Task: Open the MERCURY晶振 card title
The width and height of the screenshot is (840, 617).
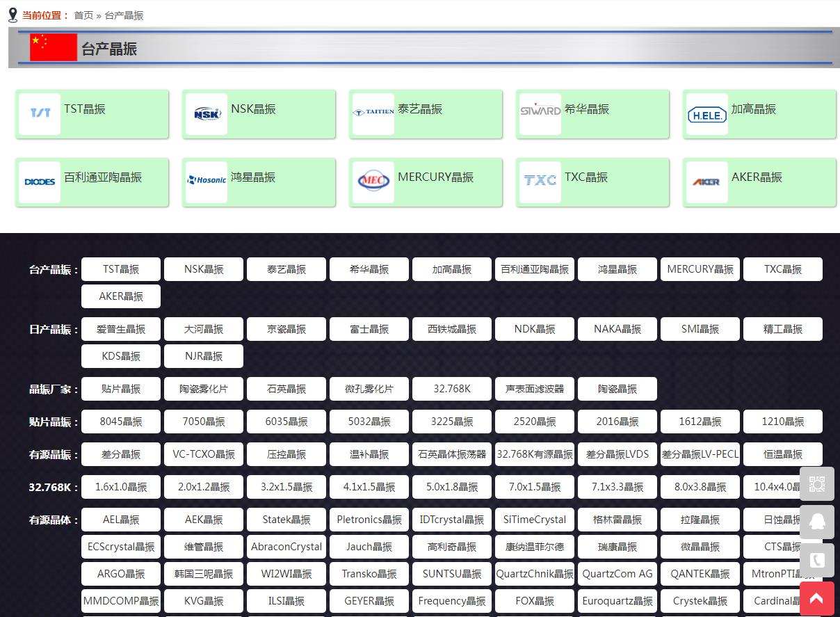Action: [x=435, y=177]
